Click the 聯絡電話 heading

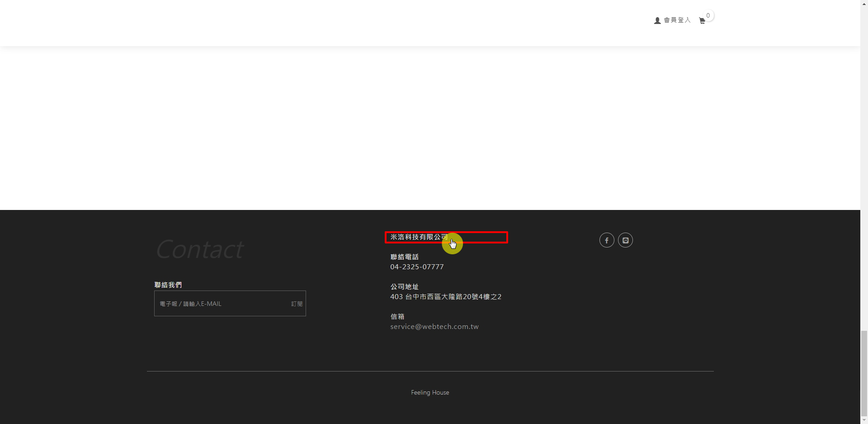pyautogui.click(x=404, y=257)
